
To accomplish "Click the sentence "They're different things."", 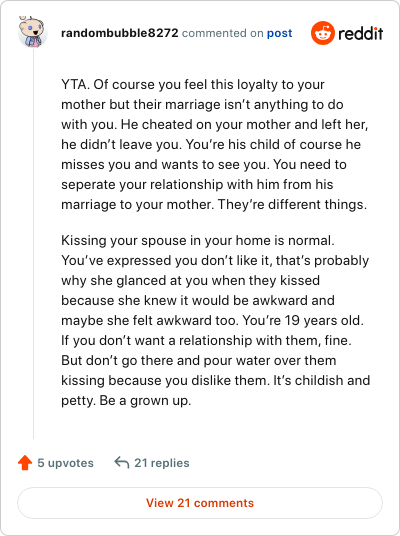I will [x=292, y=204].
